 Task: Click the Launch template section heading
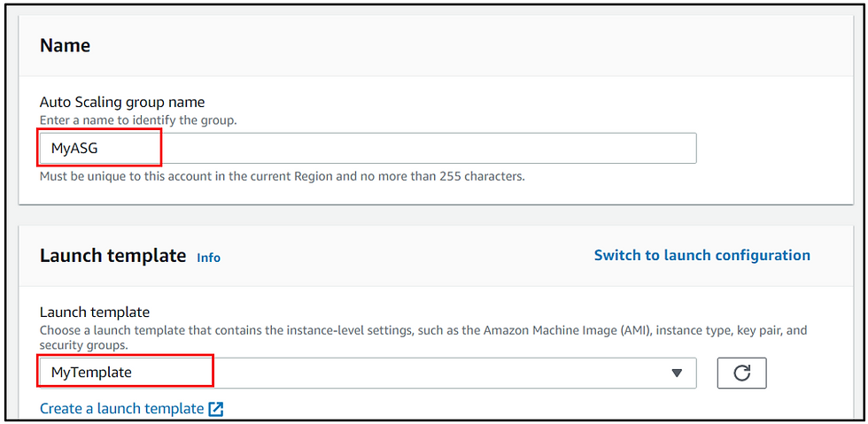[x=113, y=256]
